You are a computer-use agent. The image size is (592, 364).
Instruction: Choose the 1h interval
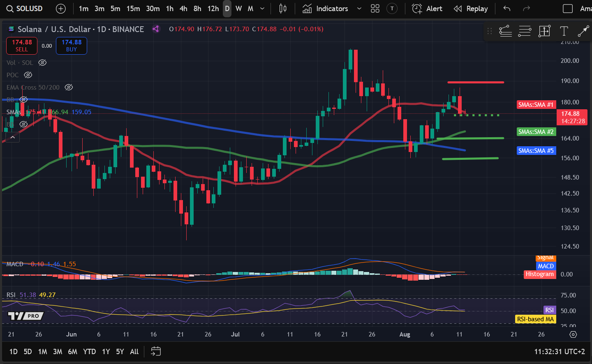(x=170, y=9)
